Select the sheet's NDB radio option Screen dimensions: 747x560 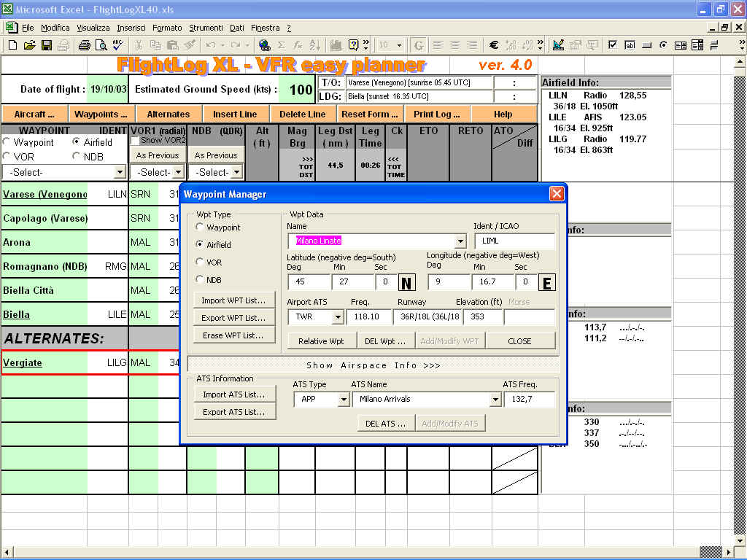point(88,157)
